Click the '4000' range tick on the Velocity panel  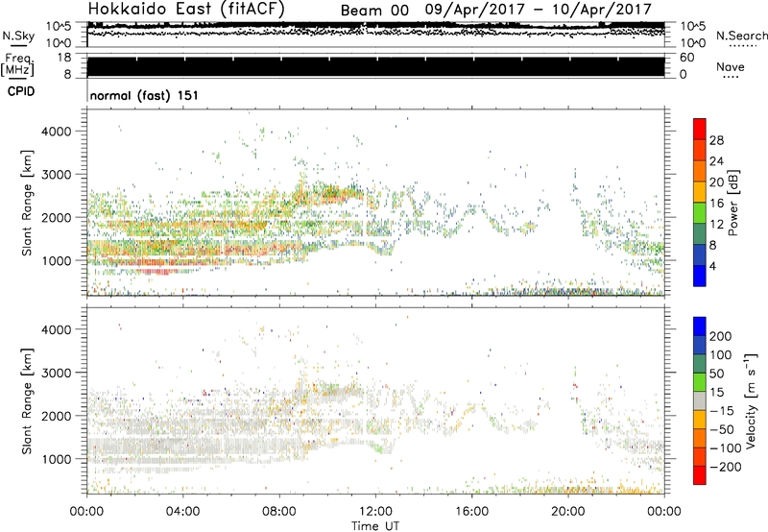coord(57,329)
